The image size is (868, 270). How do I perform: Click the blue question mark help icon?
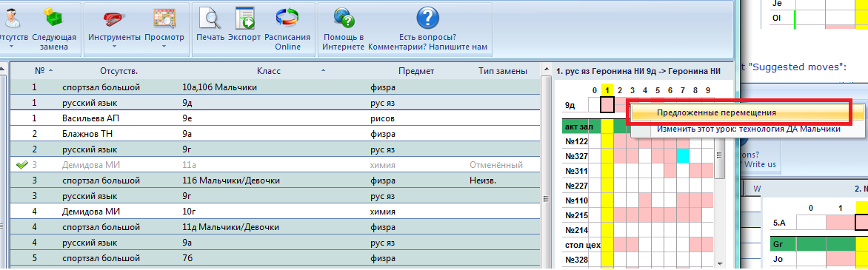pyautogui.click(x=427, y=18)
